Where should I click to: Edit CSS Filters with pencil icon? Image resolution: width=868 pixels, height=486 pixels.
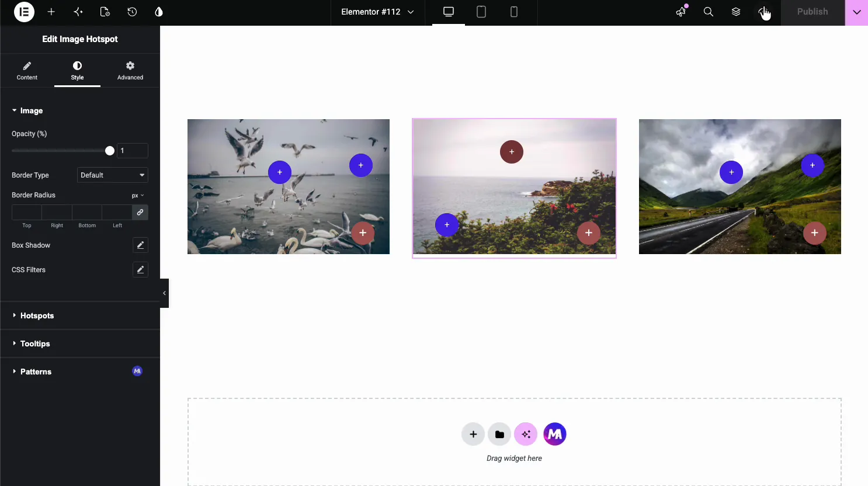(140, 270)
